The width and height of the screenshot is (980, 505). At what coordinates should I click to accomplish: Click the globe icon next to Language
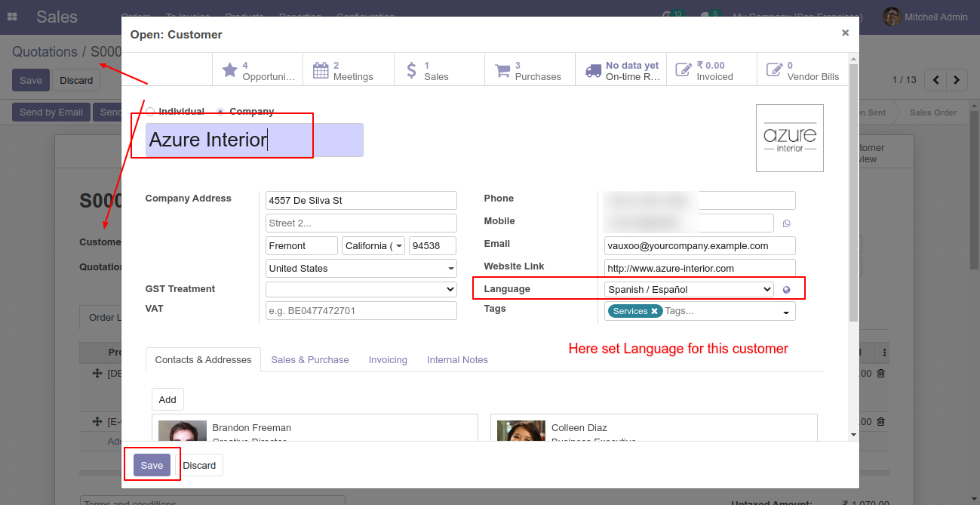786,290
